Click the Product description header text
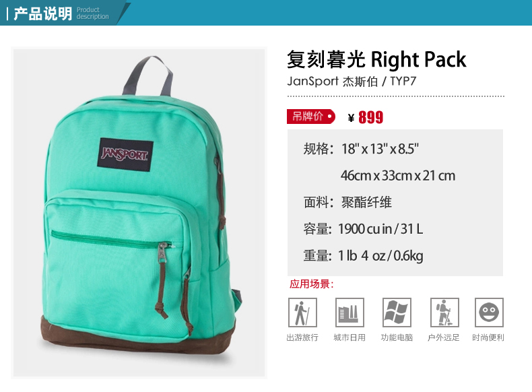 (92, 13)
